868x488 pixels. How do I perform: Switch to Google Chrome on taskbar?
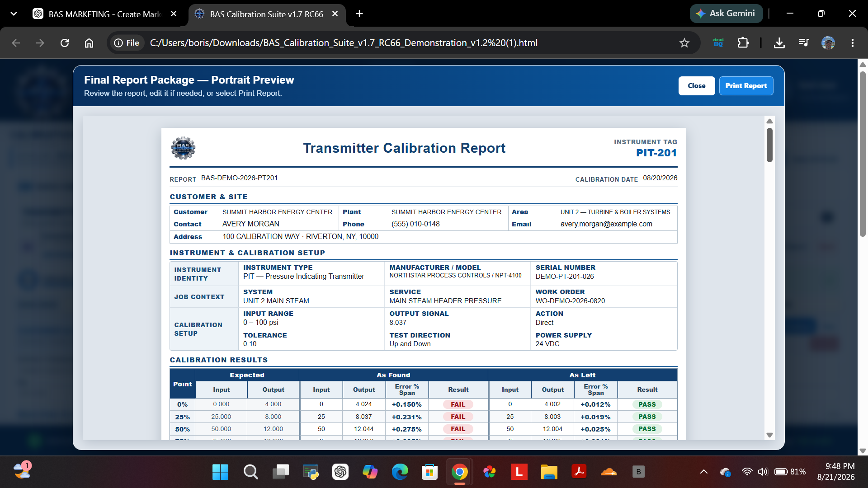click(459, 472)
